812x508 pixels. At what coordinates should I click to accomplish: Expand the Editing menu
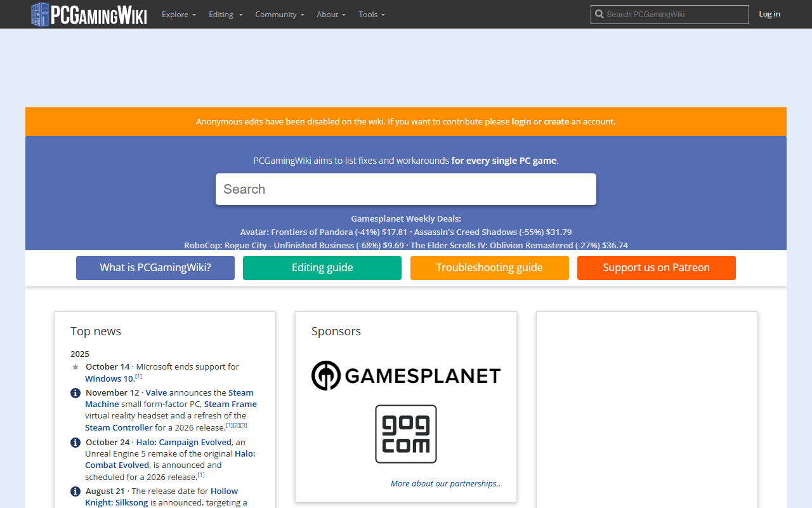(226, 14)
